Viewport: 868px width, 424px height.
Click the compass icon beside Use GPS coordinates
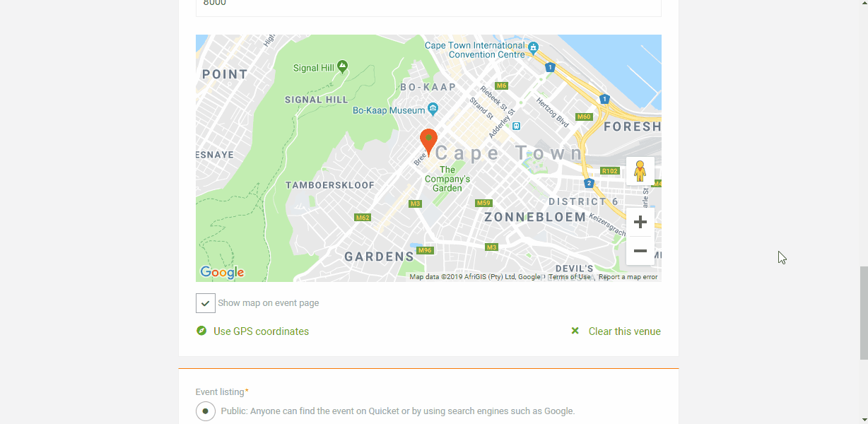pyautogui.click(x=201, y=331)
